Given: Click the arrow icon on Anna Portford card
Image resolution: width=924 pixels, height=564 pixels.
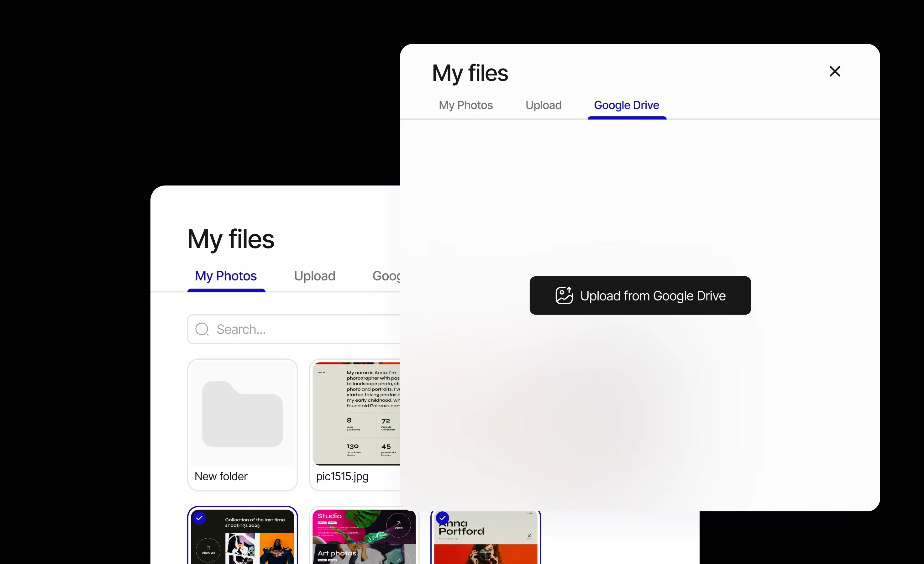Looking at the screenshot, I should point(529,535).
